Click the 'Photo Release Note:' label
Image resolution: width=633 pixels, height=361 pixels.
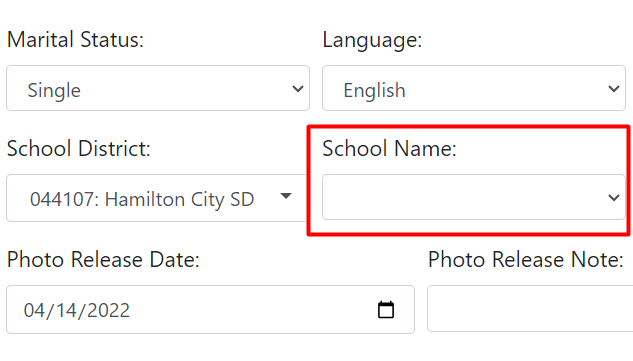[526, 259]
